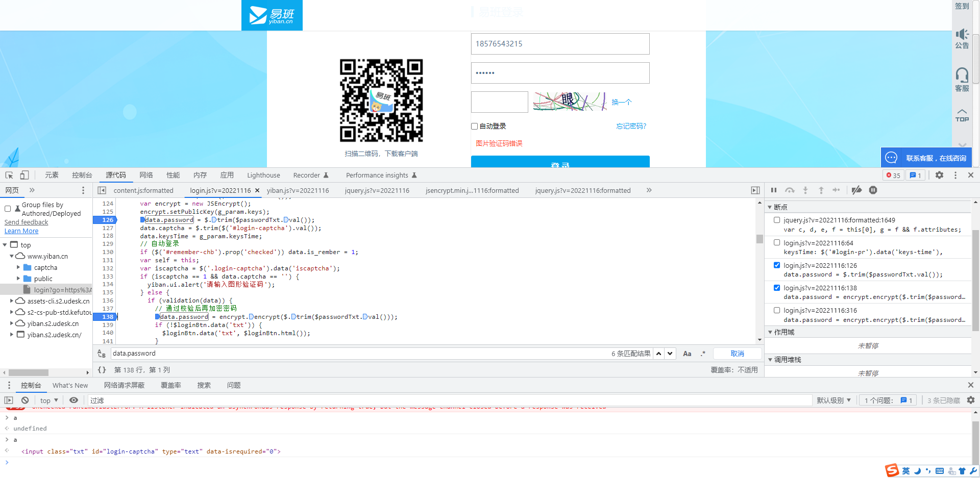Step over next function call icon
The width and height of the screenshot is (980, 478).
790,190
